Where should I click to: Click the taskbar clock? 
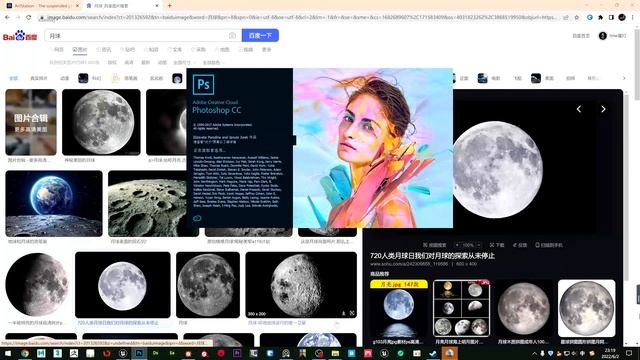pos(610,353)
